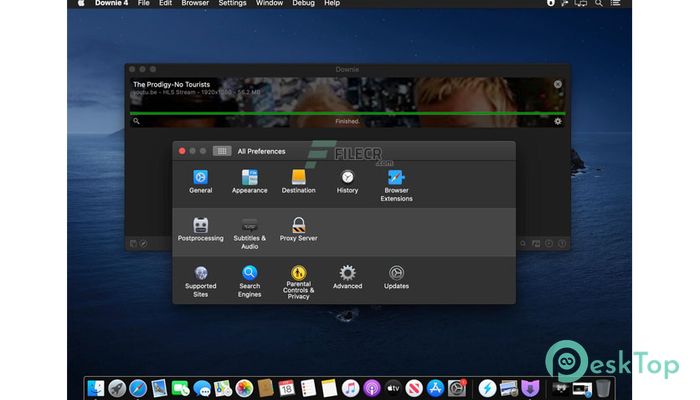
Task: Click the 'Finished.' status text
Action: (x=347, y=121)
